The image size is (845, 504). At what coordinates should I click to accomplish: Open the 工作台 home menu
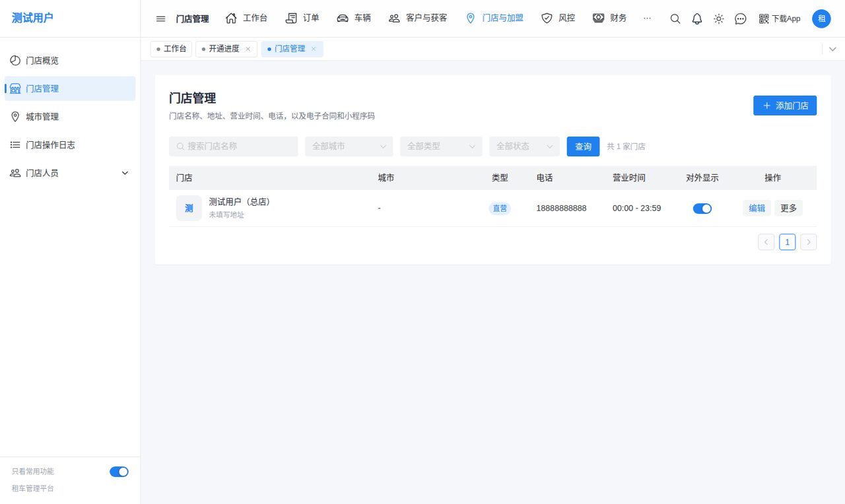coord(246,18)
